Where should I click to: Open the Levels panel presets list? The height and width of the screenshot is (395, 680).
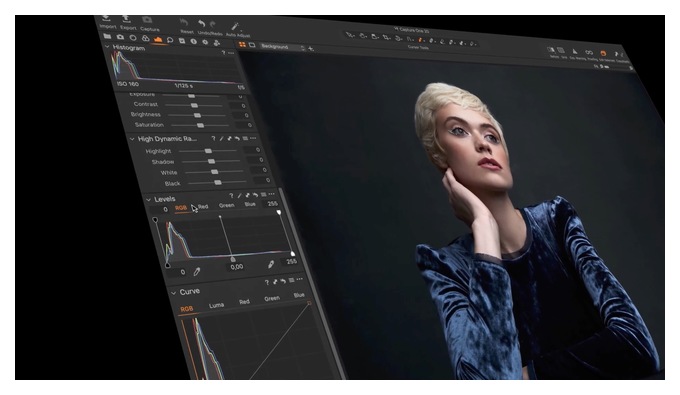pos(264,195)
